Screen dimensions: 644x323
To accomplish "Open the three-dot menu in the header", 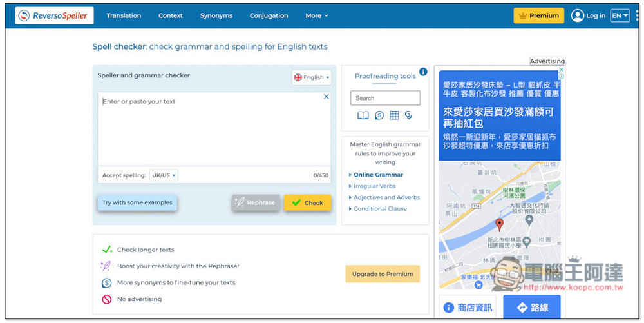I will point(637,15).
